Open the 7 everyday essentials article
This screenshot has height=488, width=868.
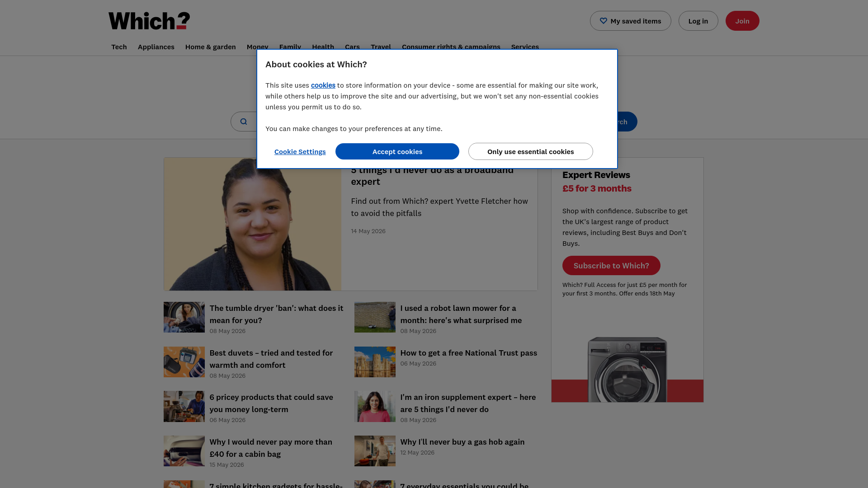[x=464, y=485]
